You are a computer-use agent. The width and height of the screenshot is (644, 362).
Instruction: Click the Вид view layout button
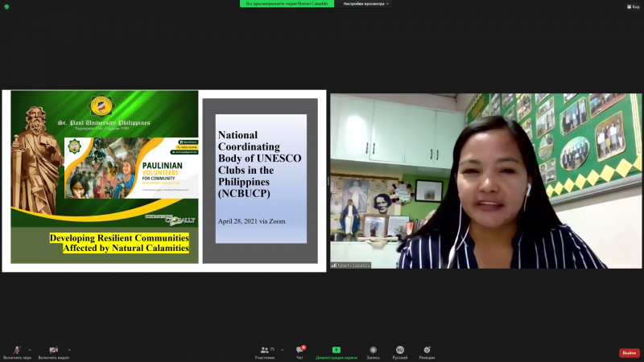[x=634, y=6]
